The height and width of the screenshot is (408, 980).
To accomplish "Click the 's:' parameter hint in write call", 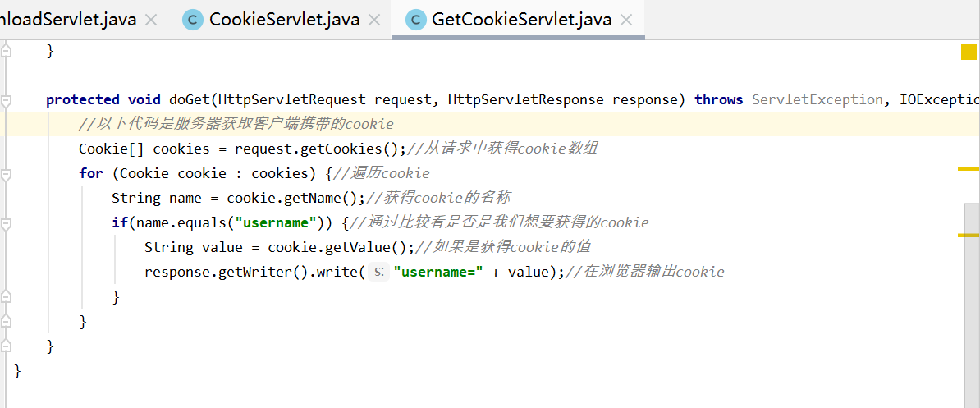I will click(378, 272).
